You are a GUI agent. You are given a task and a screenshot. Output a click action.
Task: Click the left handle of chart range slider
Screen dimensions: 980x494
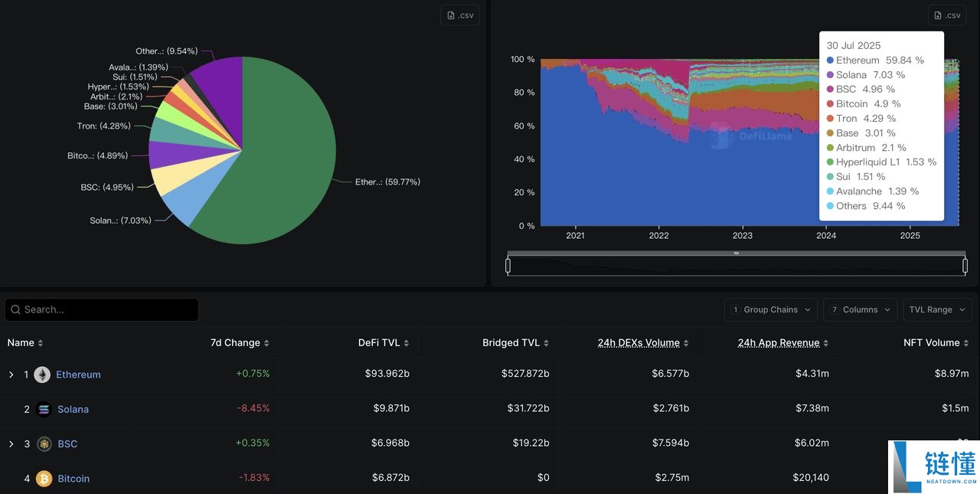click(x=508, y=266)
